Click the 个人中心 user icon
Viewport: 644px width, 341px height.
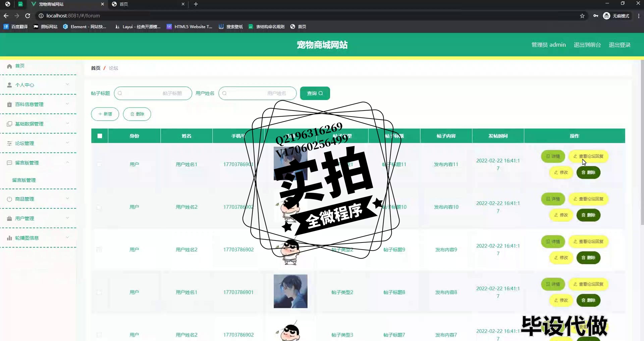(x=9, y=85)
